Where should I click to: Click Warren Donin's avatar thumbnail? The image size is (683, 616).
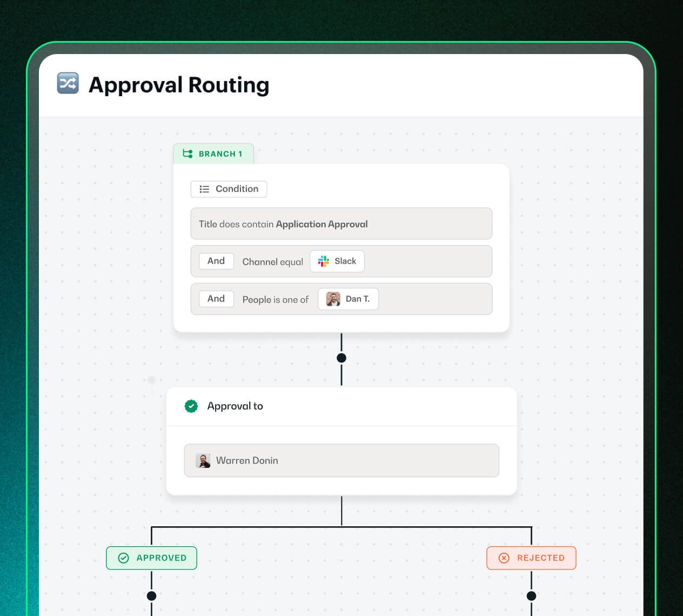[x=203, y=460]
